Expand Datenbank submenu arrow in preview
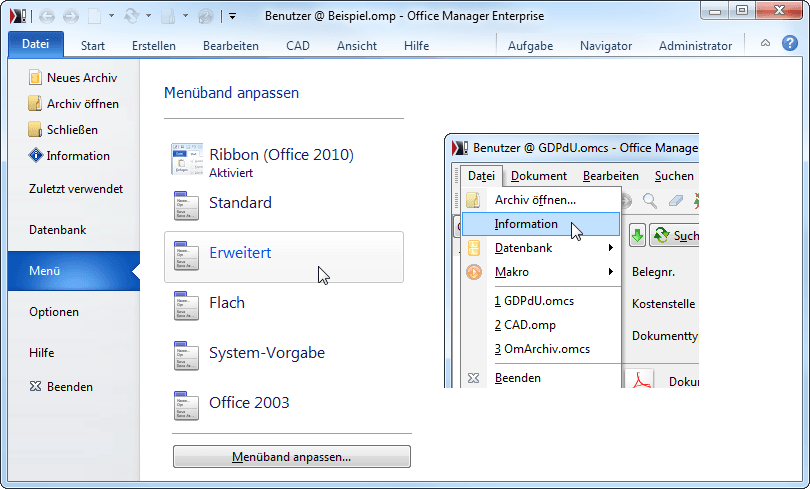The height and width of the screenshot is (489, 810). [x=611, y=248]
